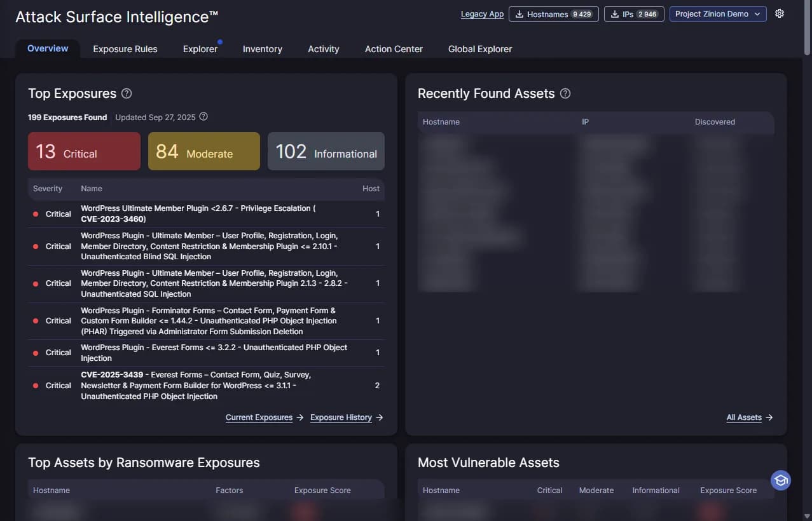The height and width of the screenshot is (521, 812).
Task: Switch to the Exposure Rules tab
Action: 125,49
